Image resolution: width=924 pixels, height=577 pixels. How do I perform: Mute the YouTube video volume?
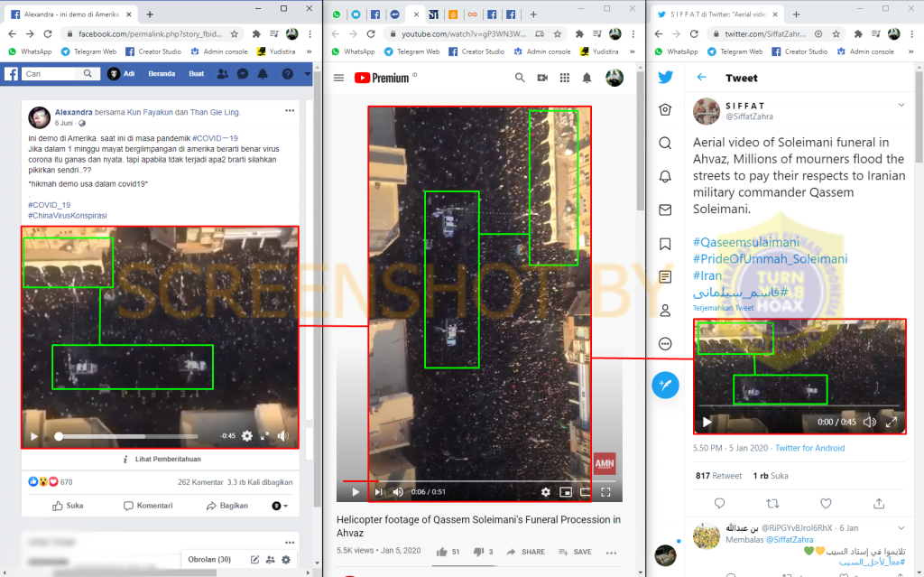tap(398, 492)
